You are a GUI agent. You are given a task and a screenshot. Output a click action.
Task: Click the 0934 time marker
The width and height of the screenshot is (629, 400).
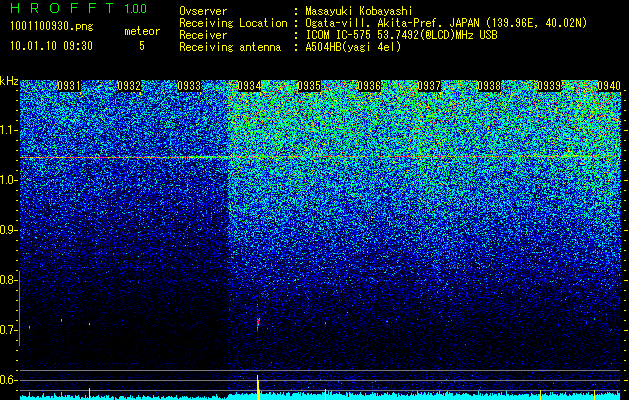coord(249,86)
